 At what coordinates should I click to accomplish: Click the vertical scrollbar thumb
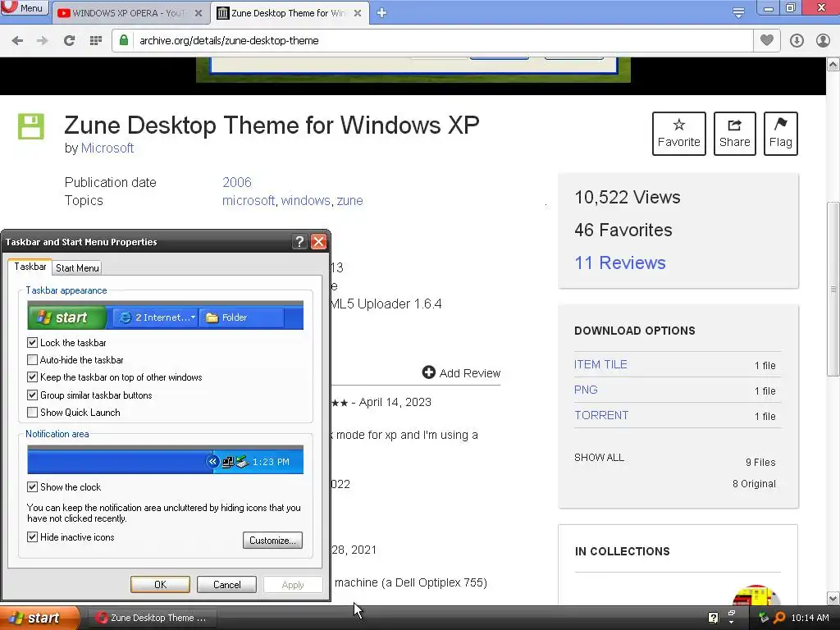click(x=833, y=290)
